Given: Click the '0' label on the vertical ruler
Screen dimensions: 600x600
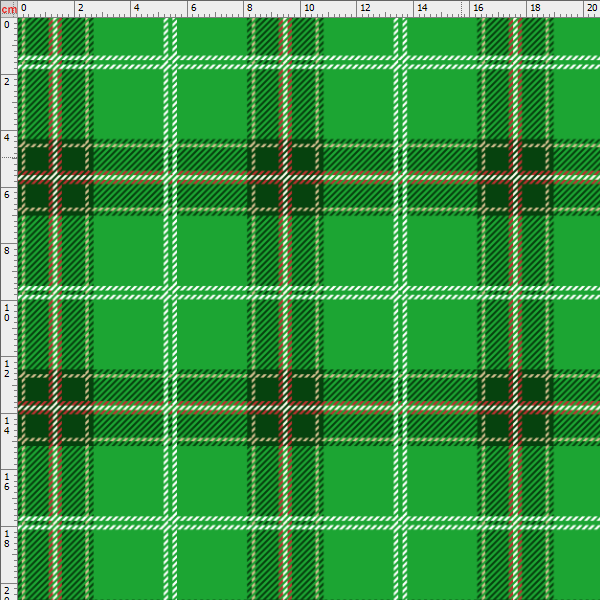Looking at the screenshot, I should [x=7, y=25].
